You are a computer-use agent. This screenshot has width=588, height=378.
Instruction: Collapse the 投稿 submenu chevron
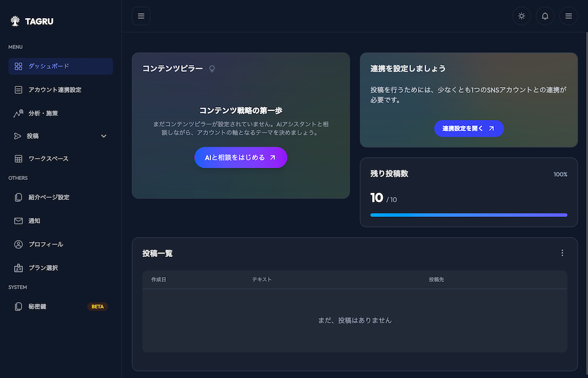[103, 136]
